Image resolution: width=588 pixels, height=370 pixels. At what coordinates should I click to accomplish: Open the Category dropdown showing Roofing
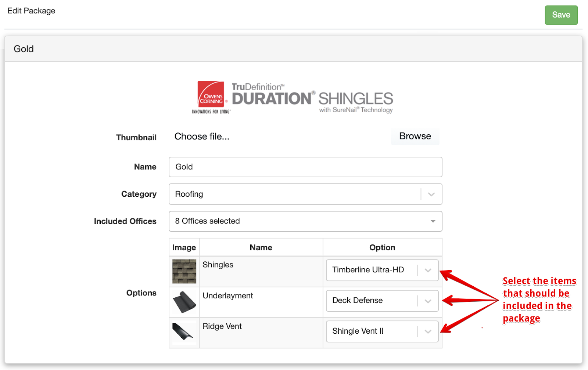pyautogui.click(x=305, y=194)
